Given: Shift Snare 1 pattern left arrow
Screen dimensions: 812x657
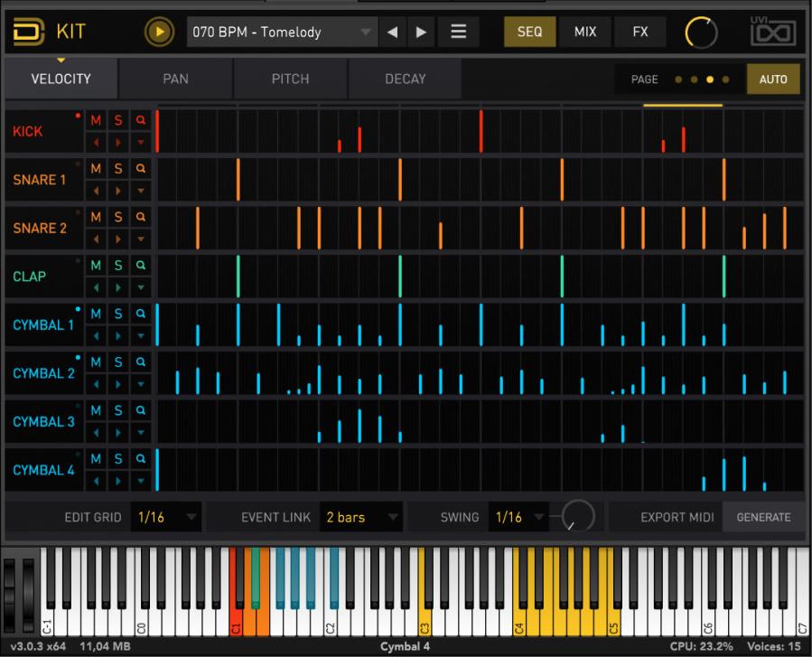Looking at the screenshot, I should (x=96, y=191).
